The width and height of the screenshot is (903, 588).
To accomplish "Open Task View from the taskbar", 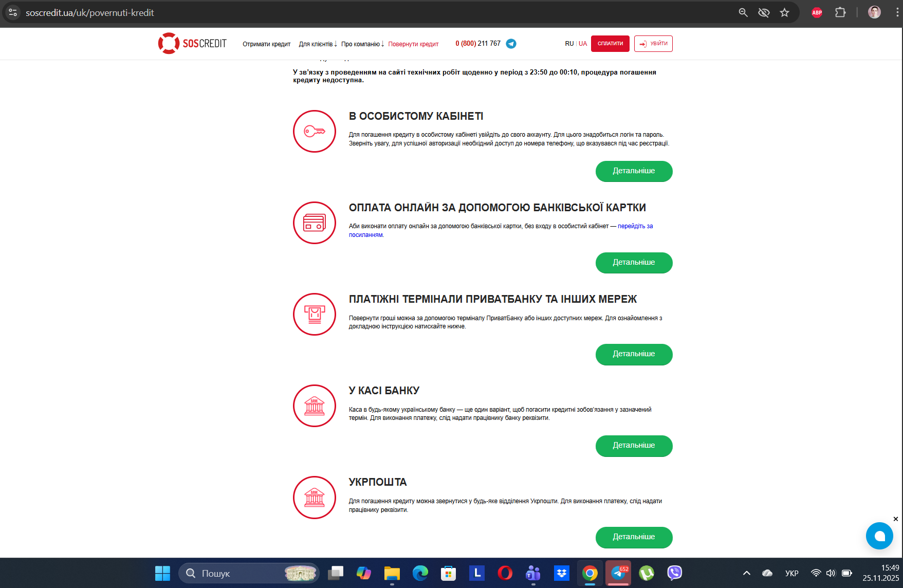I will point(336,573).
